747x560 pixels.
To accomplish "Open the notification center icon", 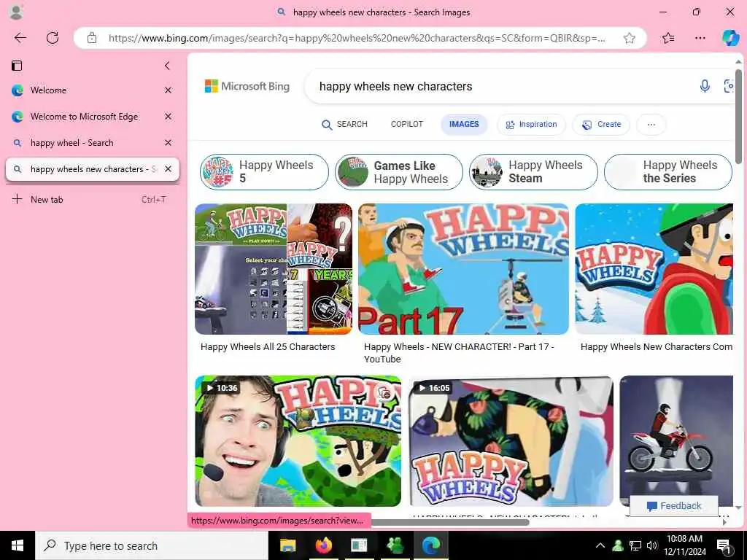I will click(x=724, y=547).
